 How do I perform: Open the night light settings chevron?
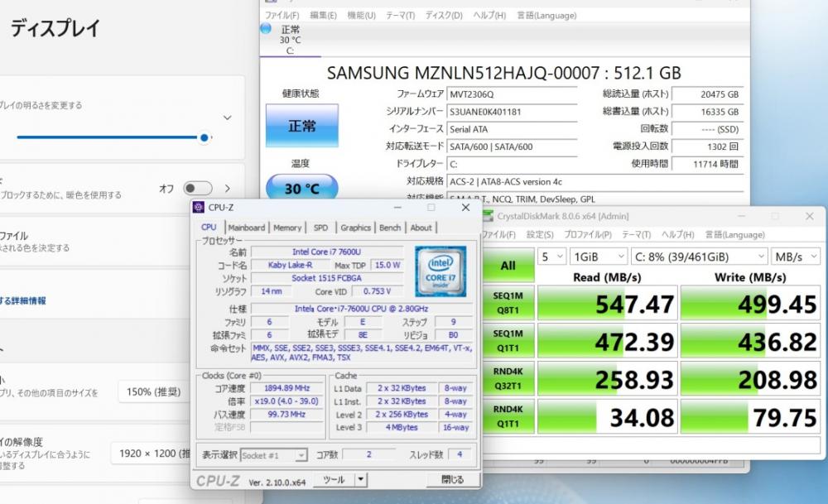[228, 189]
